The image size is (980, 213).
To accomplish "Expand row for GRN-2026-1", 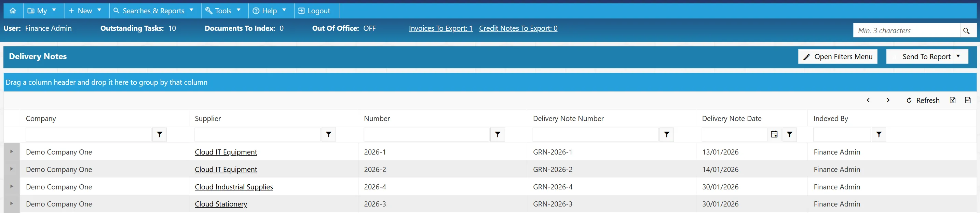I will coord(11,151).
